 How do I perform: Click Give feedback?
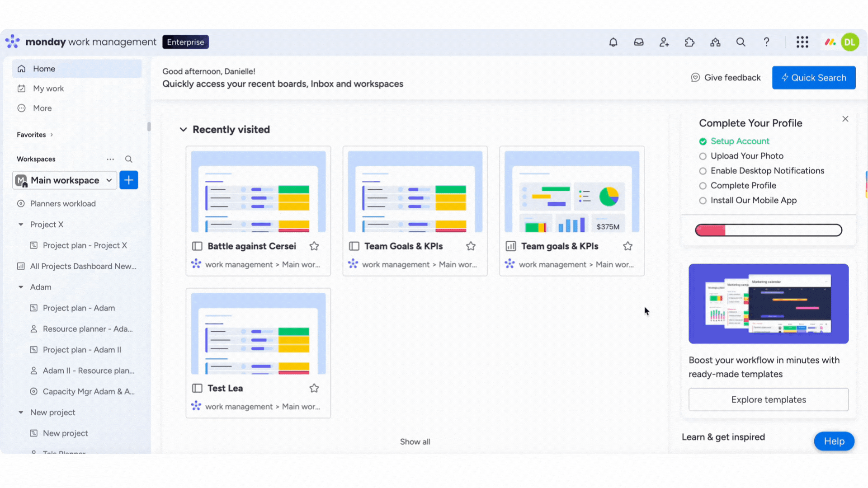[x=726, y=78]
